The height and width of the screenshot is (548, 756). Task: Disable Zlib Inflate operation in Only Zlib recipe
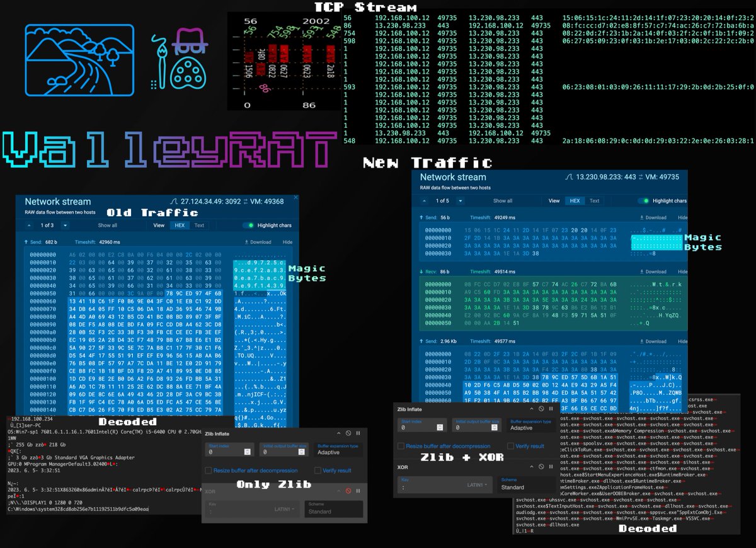tap(348, 433)
